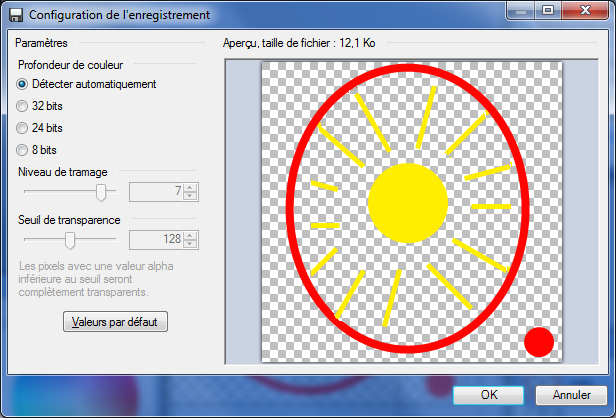The image size is (616, 418).
Task: Confirm with the OK button
Action: click(488, 395)
